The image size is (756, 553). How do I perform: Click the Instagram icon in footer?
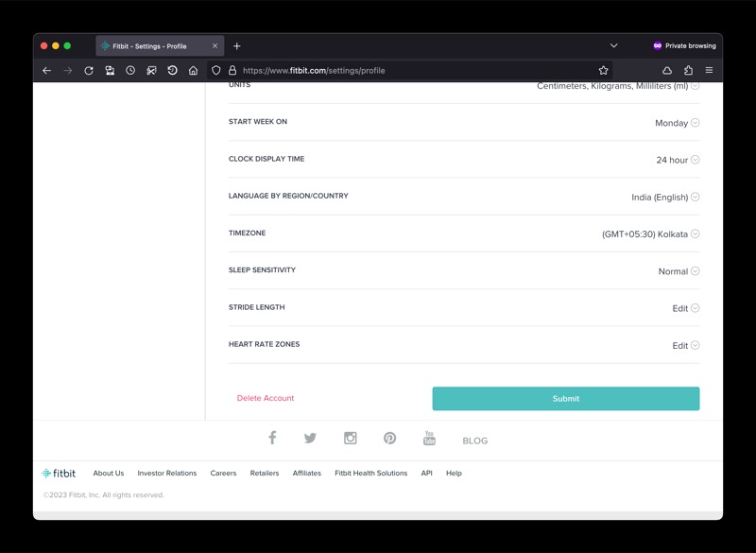coord(350,438)
